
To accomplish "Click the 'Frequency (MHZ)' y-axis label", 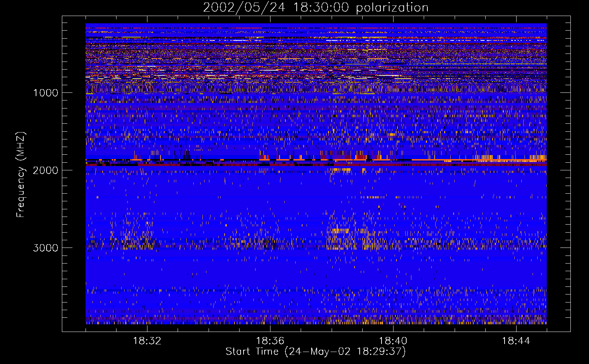I will 21,175.
